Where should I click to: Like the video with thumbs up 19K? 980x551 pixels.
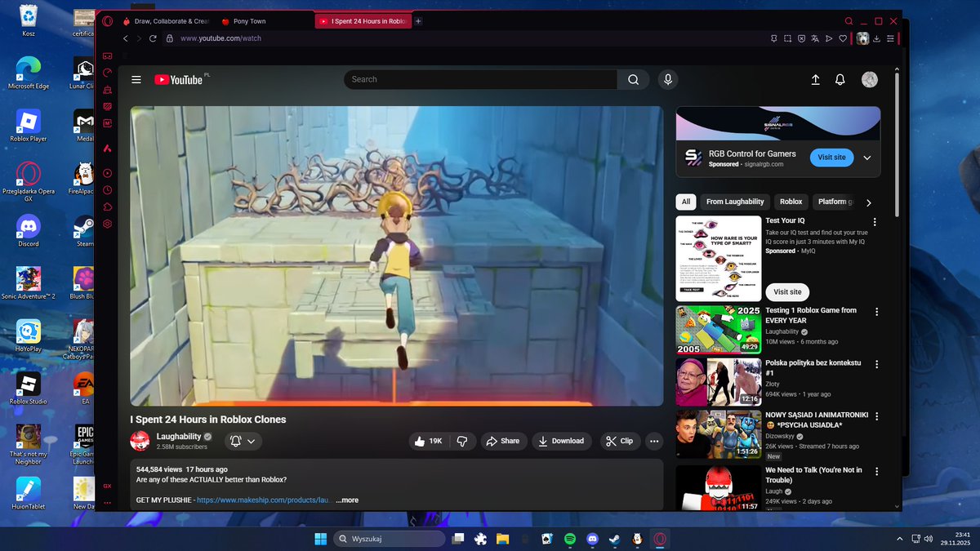tap(429, 441)
